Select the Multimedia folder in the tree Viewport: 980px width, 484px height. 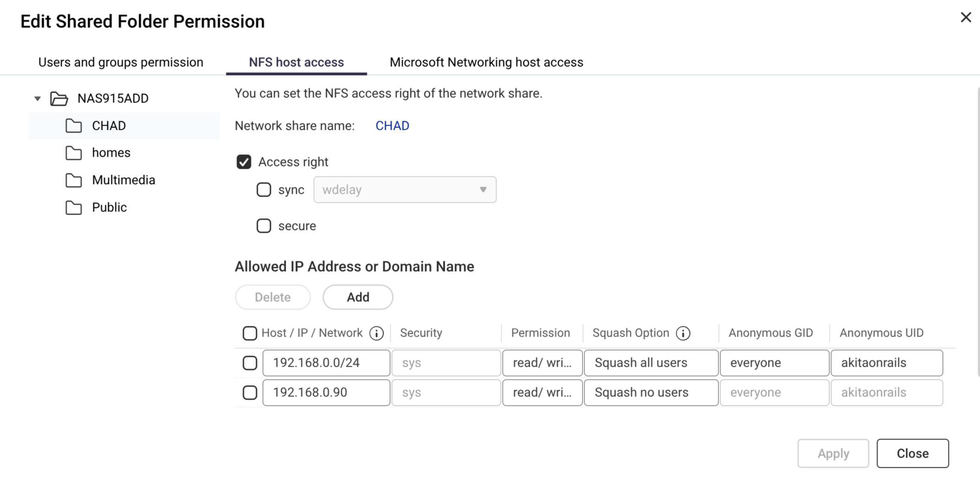click(x=123, y=180)
